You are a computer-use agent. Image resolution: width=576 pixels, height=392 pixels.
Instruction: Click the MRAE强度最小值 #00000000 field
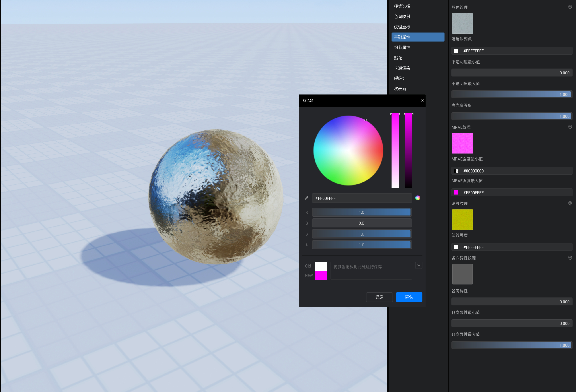pos(512,171)
